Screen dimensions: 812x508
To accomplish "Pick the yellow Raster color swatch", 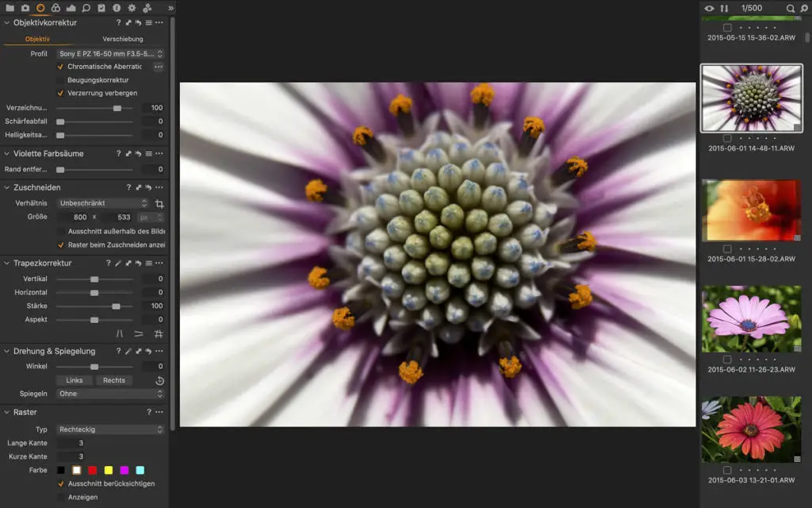I will click(108, 470).
